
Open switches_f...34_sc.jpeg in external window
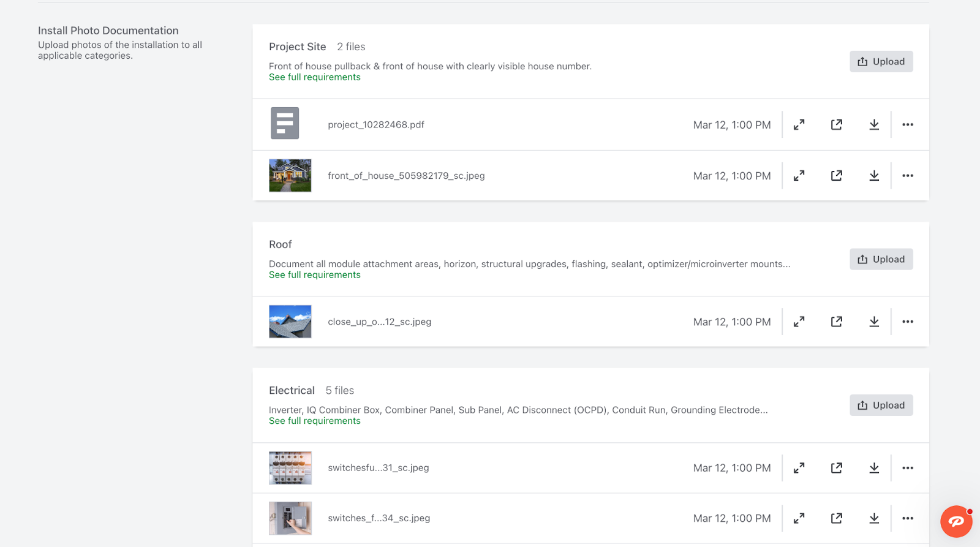coord(836,518)
